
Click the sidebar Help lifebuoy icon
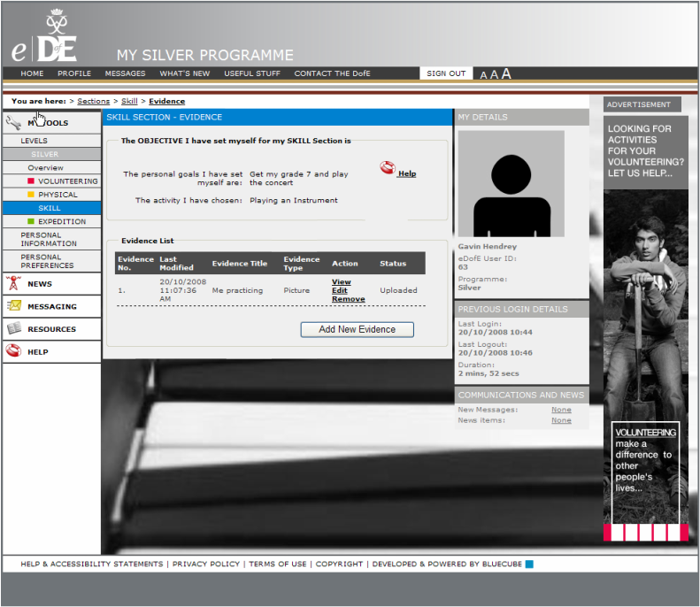[x=14, y=351]
